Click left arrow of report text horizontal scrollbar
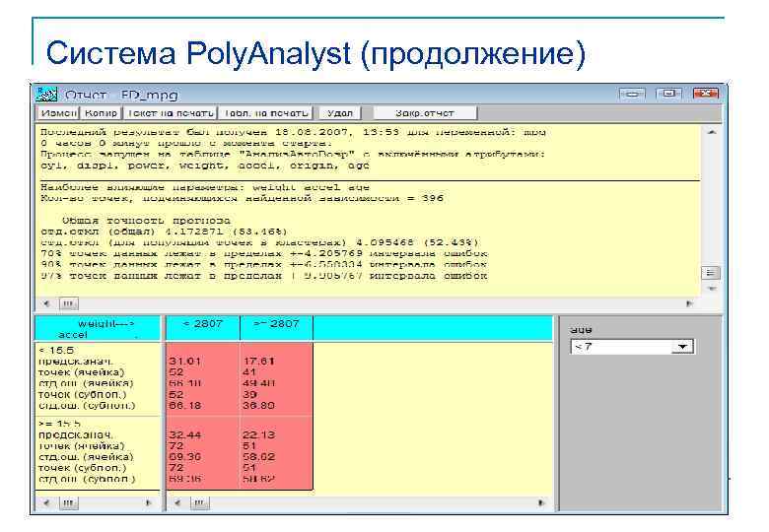 pos(46,303)
